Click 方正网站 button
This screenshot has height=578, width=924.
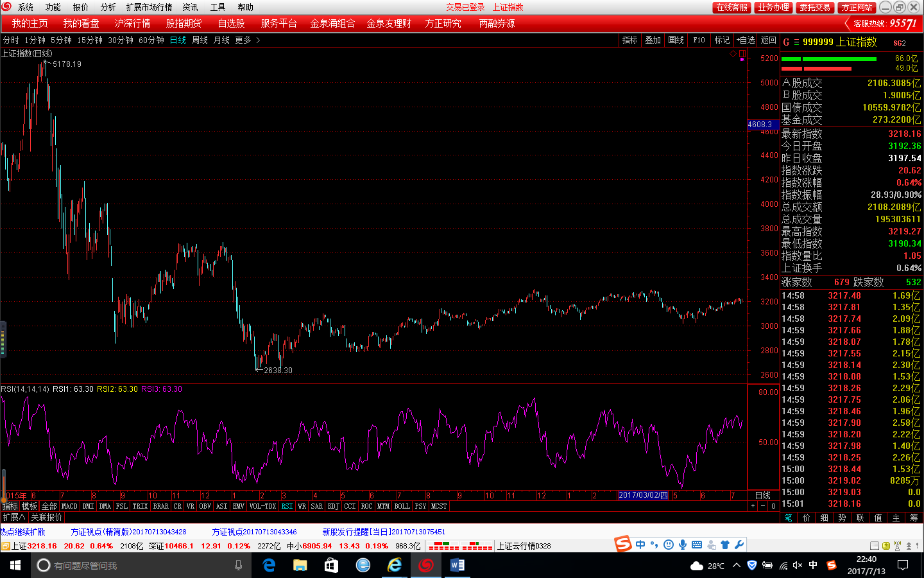tap(857, 7)
